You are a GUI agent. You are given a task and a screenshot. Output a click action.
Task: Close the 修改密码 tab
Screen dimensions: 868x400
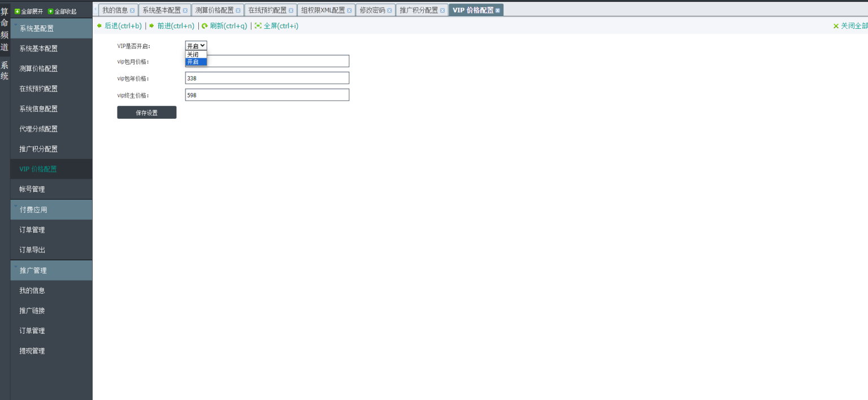tap(389, 10)
